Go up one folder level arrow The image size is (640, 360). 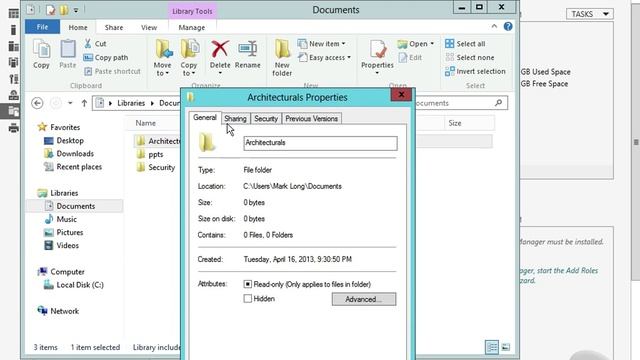84,103
